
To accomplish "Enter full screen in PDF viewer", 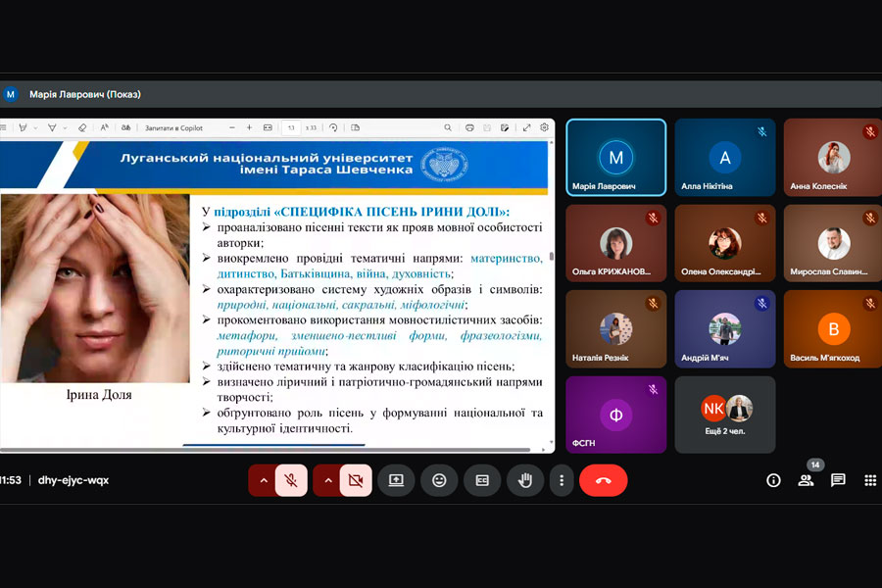I will point(526,127).
